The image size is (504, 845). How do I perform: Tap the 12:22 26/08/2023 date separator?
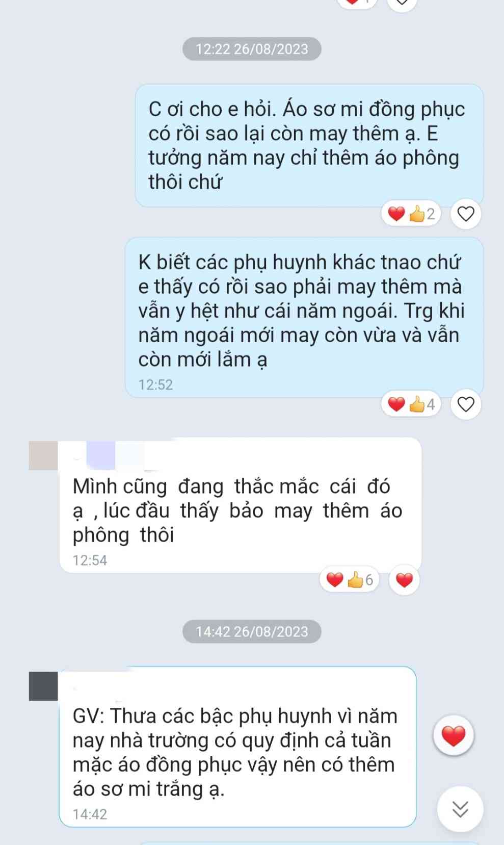(252, 49)
